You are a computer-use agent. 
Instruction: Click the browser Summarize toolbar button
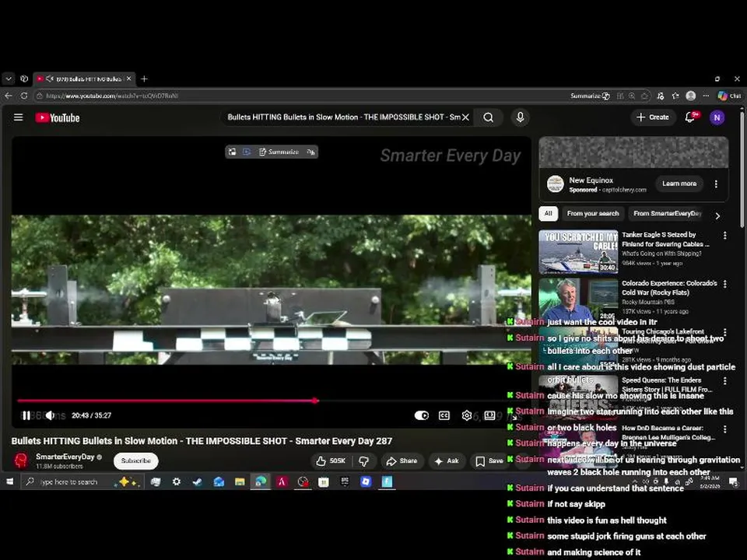[590, 96]
